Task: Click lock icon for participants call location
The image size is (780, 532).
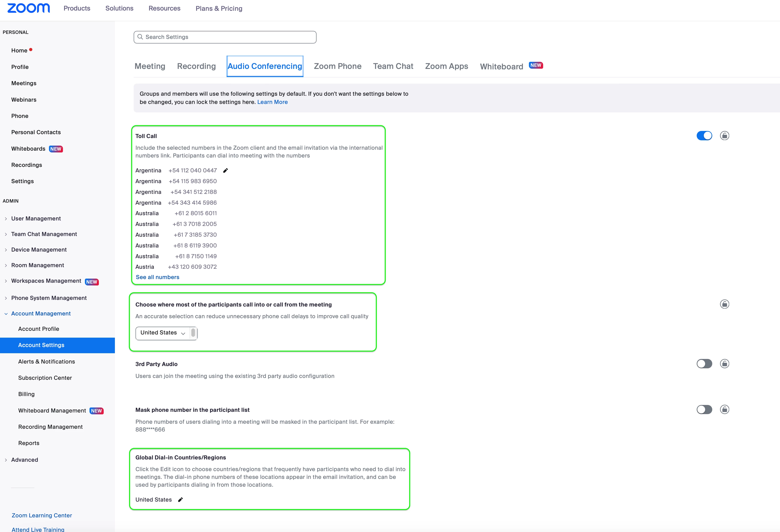Action: click(724, 304)
